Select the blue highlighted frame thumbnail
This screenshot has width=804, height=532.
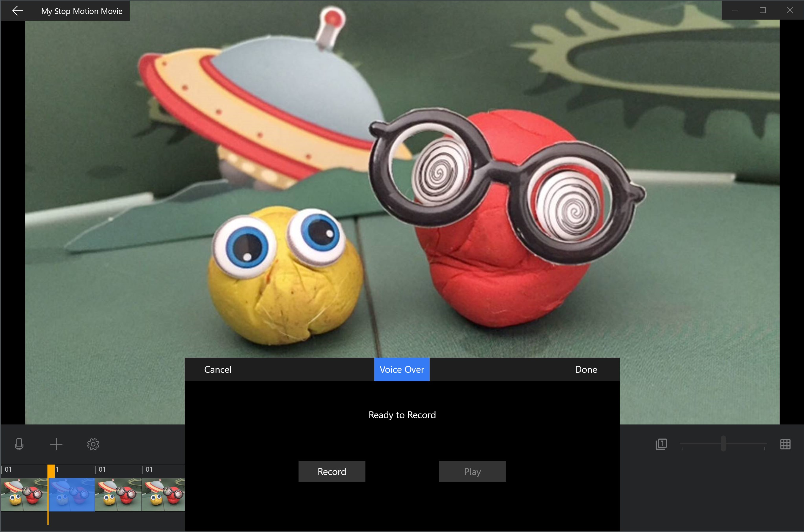(x=72, y=494)
